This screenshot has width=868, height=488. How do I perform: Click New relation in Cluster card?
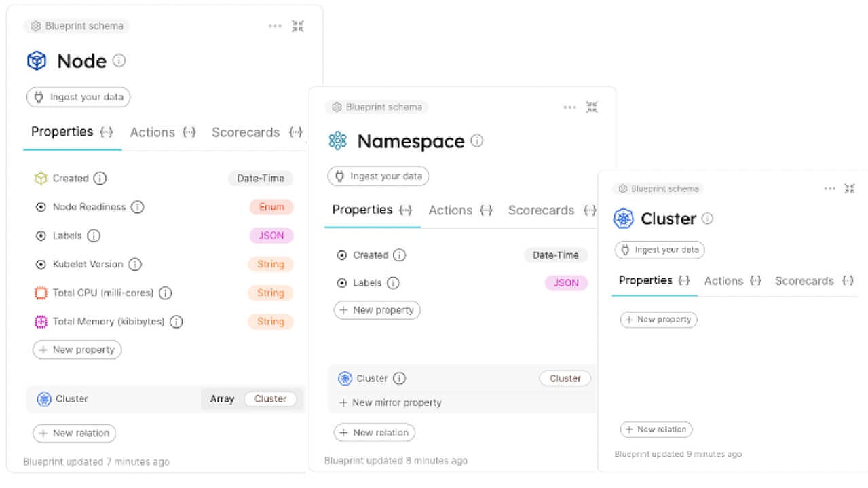(x=656, y=429)
